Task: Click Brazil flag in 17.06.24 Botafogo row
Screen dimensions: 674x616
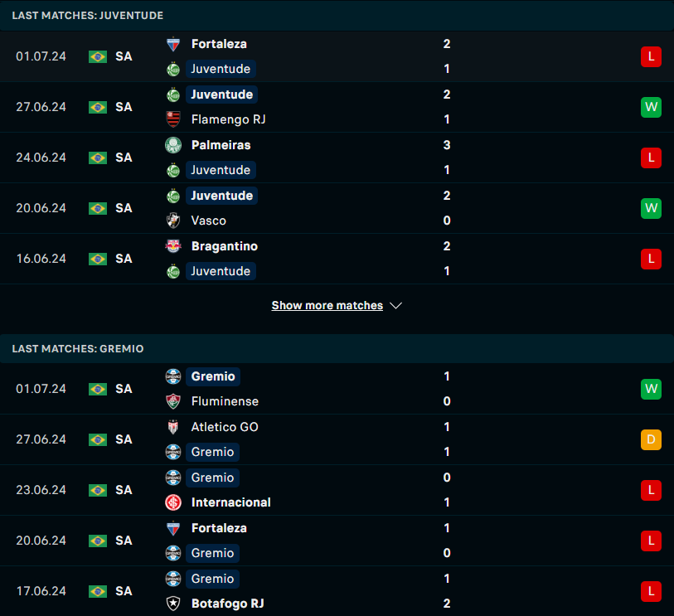Action: (98, 591)
